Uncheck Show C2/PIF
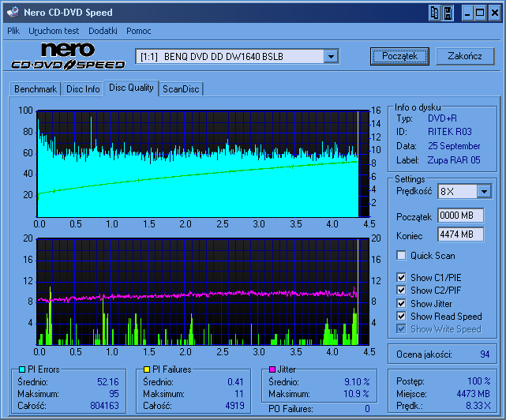Screen dimensions: 506x420 (x=401, y=290)
